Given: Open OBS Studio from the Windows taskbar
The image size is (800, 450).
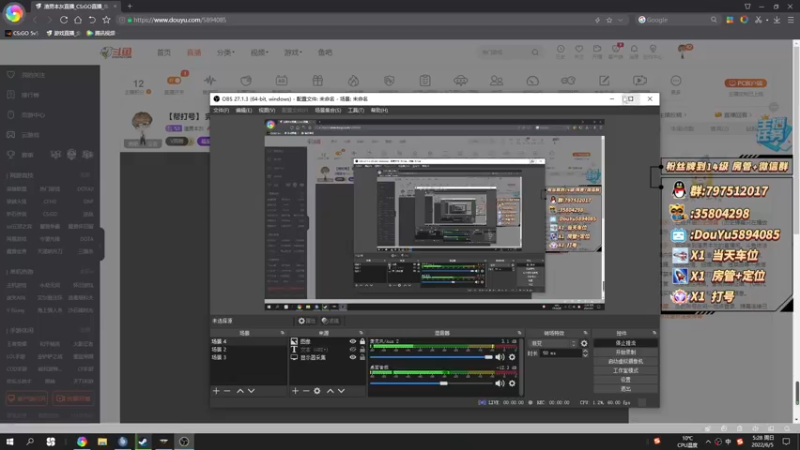Looking at the screenshot, I should [184, 441].
